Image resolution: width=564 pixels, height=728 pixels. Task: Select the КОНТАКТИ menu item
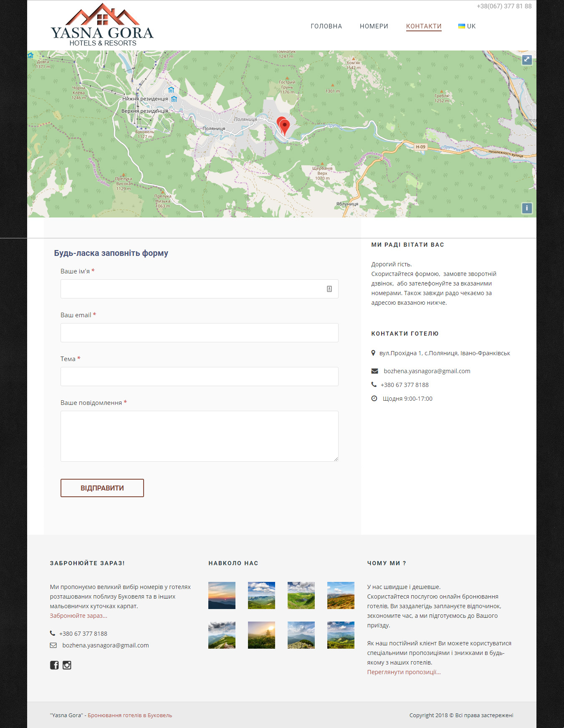[x=424, y=26]
